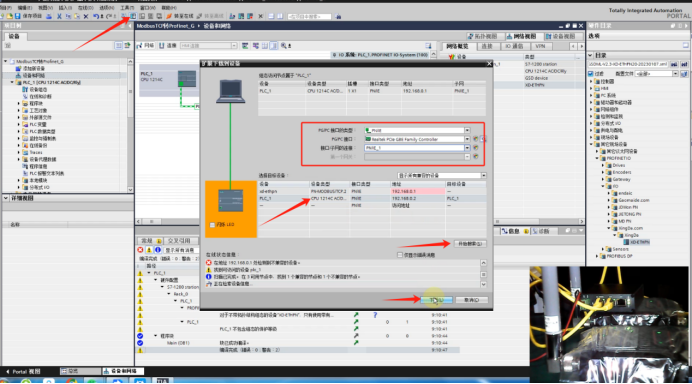This screenshot has height=384, width=692.
Task: Click the undo arrow icon in toolbar
Action: 96,16
